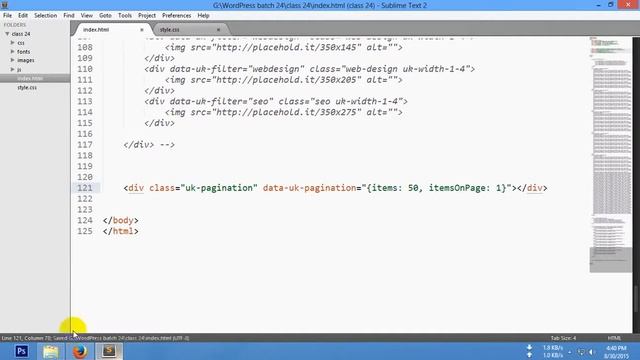Click the closing html tag
640x360 pixels.
point(120,231)
